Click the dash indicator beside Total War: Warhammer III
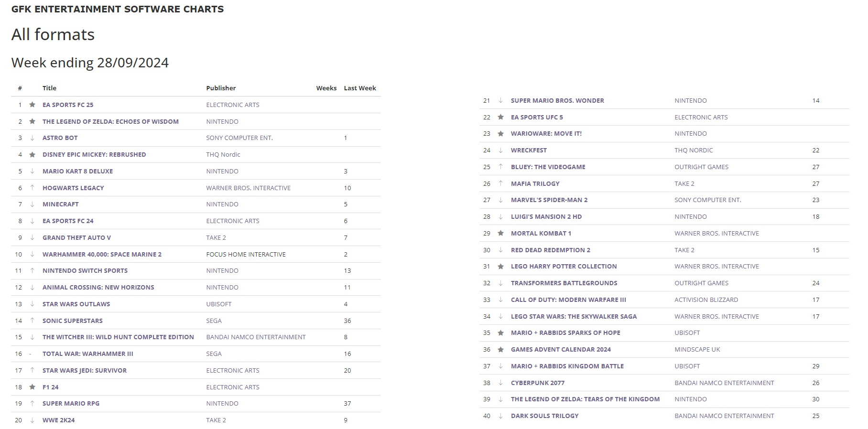Image resolution: width=868 pixels, height=429 pixels. pyautogui.click(x=31, y=354)
